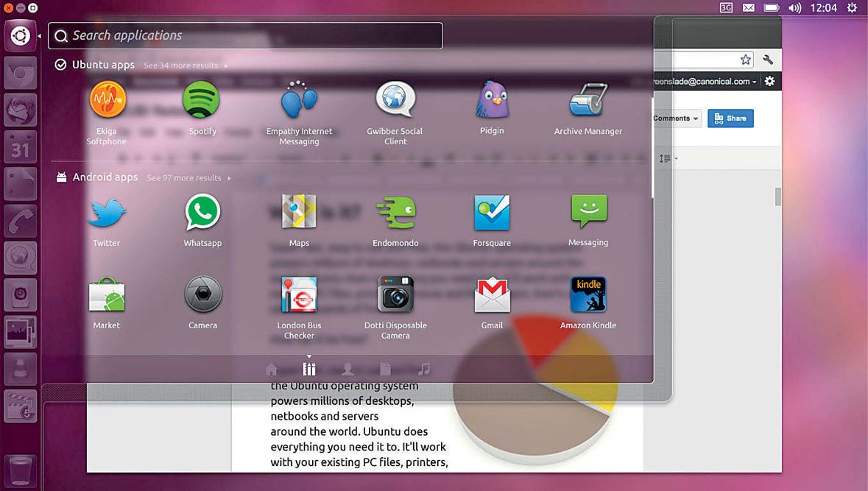
Task: Launch the Messaging Android app
Action: point(589,211)
